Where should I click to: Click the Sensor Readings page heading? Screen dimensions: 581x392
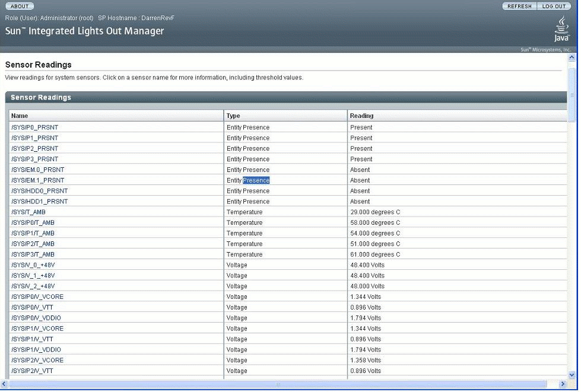[38, 65]
